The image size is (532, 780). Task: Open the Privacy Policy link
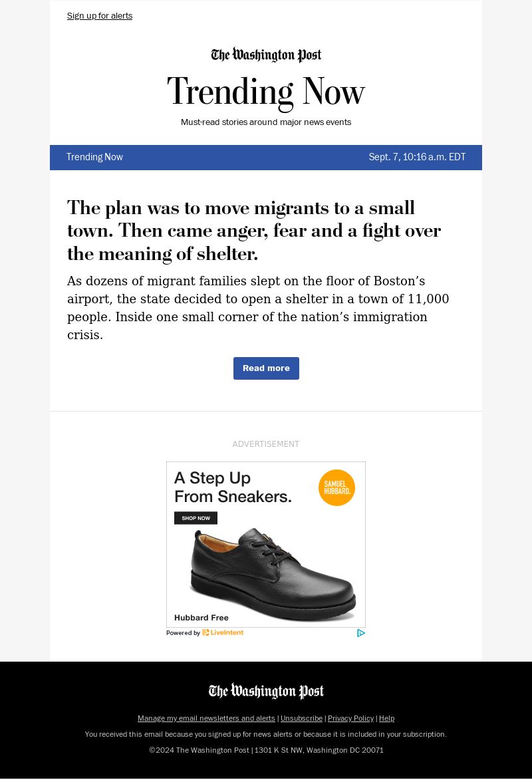click(350, 718)
